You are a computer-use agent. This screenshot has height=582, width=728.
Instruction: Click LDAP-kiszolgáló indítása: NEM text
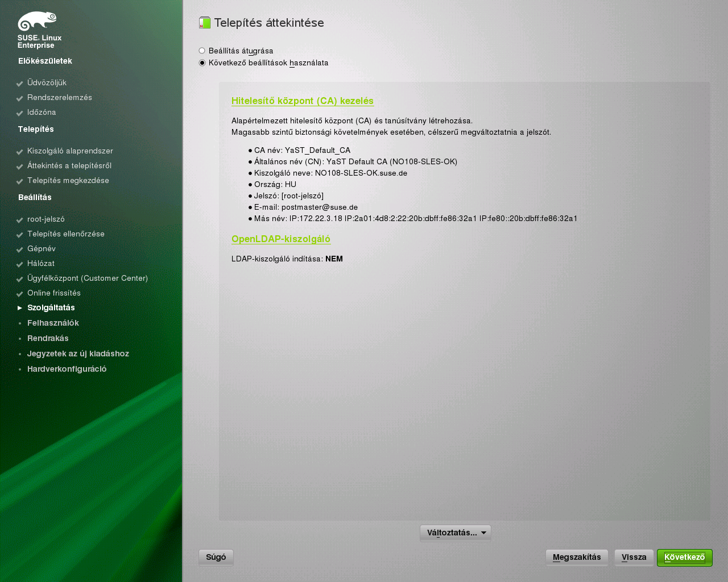(287, 259)
